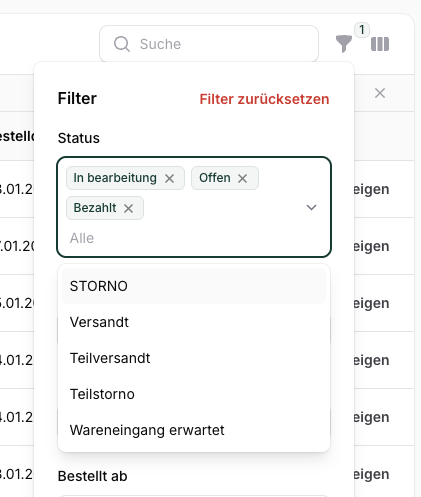Close the panel with the X icon
This screenshot has height=497, width=421.
point(380,93)
